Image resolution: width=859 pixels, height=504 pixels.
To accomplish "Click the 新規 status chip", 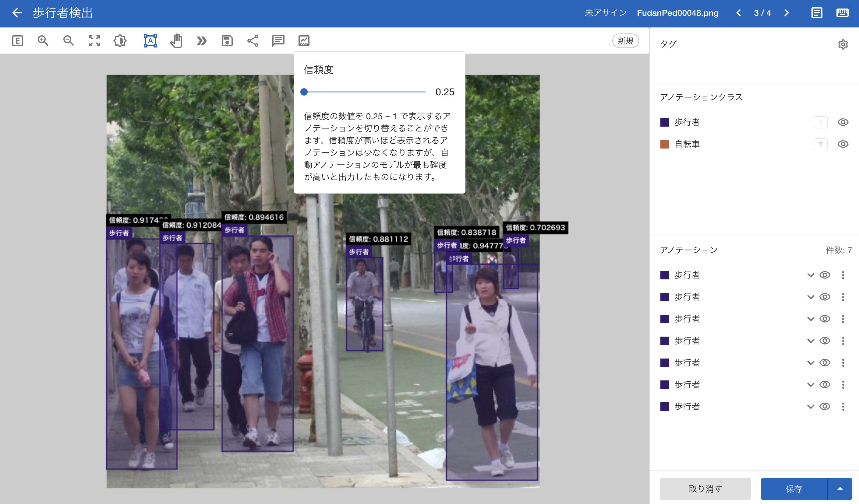I will 625,41.
